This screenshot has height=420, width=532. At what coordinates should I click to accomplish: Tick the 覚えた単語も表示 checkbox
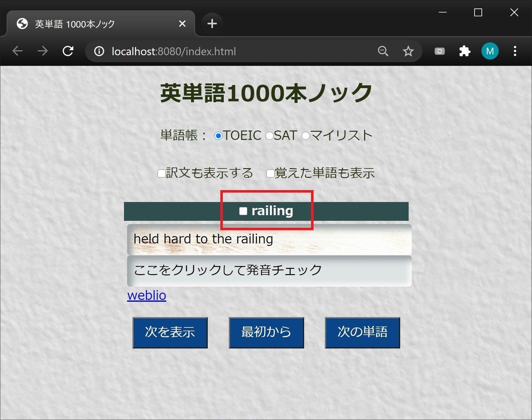point(270,173)
